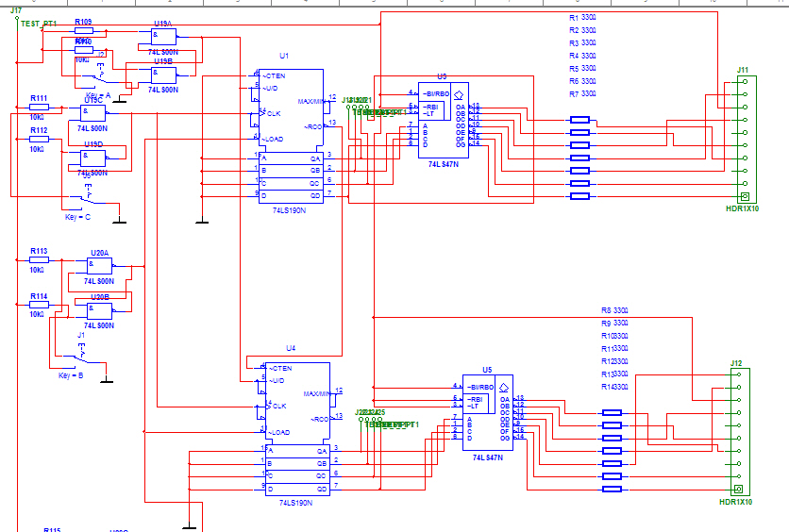
Task: Select the U19A NAND gate
Action: click(x=162, y=38)
